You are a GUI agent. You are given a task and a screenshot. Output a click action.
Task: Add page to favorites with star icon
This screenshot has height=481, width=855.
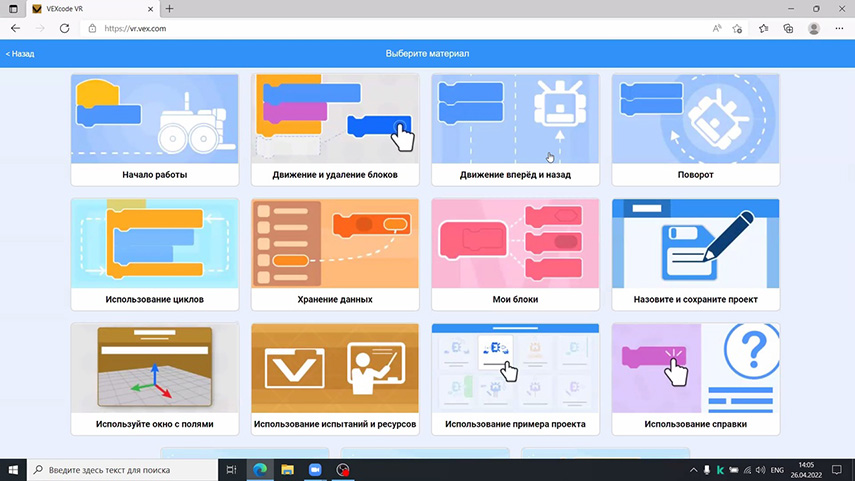point(739,29)
